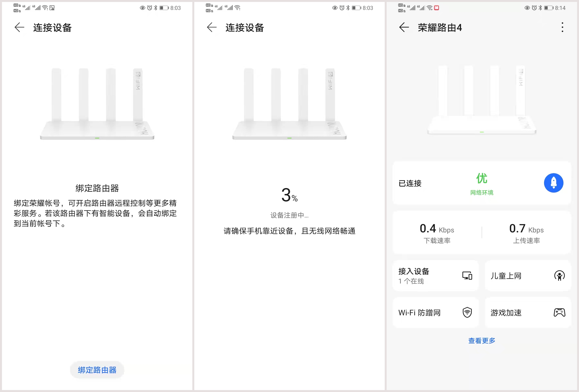Tap the 连接设备 title on first screen
Viewport: 579px width, 392px height.
click(x=52, y=28)
